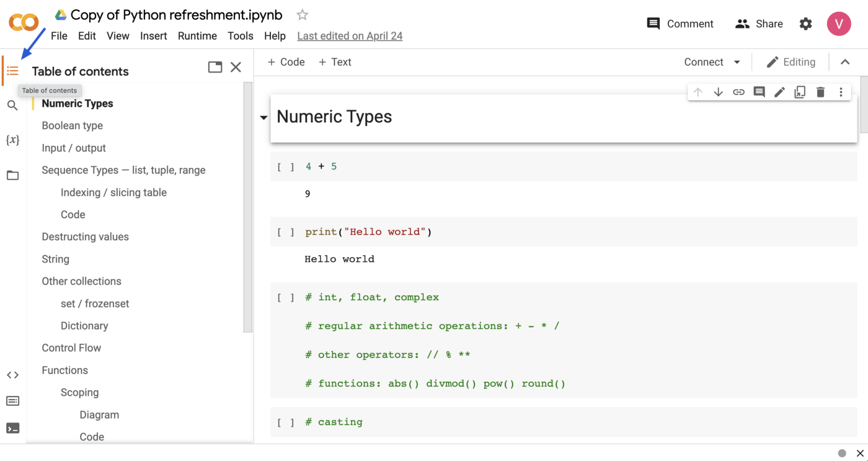Move cell down with arrow icon
This screenshot has height=461, width=868.
718,92
